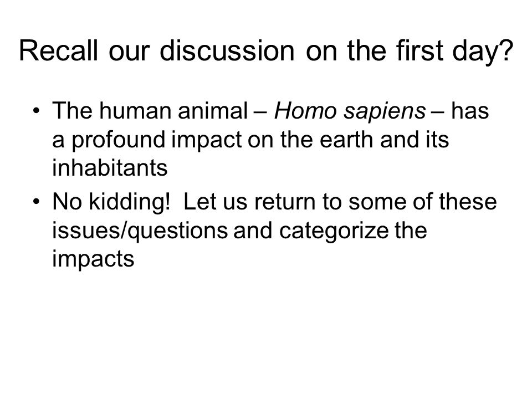Click the word 'categorize'
The width and height of the screenshot is (532, 399).
click(334, 231)
